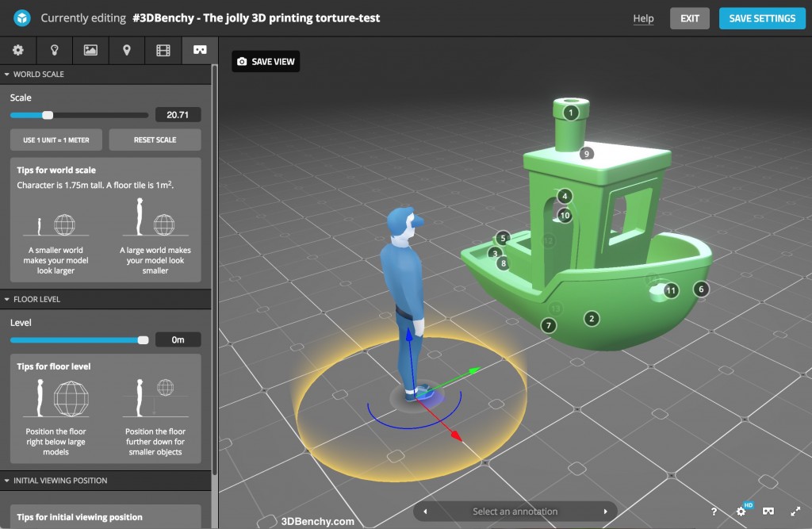This screenshot has width=812, height=529.
Task: Click the floor Level slider handle
Action: coord(143,340)
